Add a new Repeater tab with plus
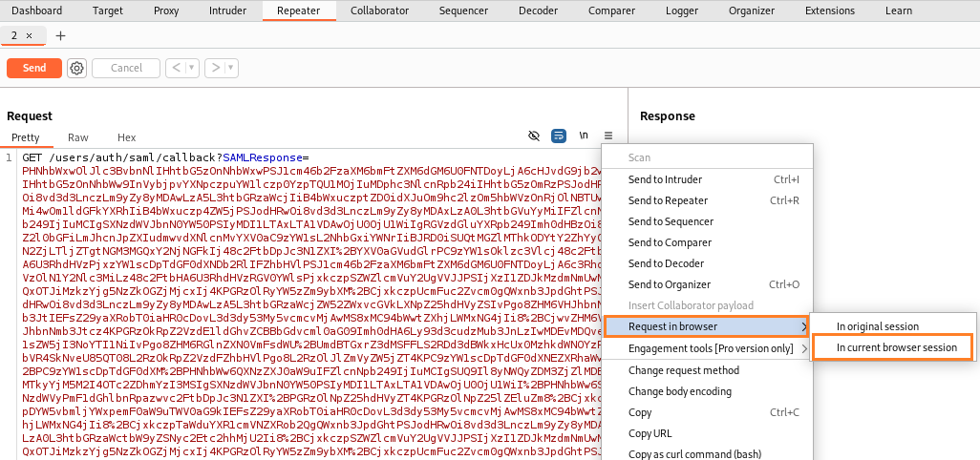 tap(60, 35)
